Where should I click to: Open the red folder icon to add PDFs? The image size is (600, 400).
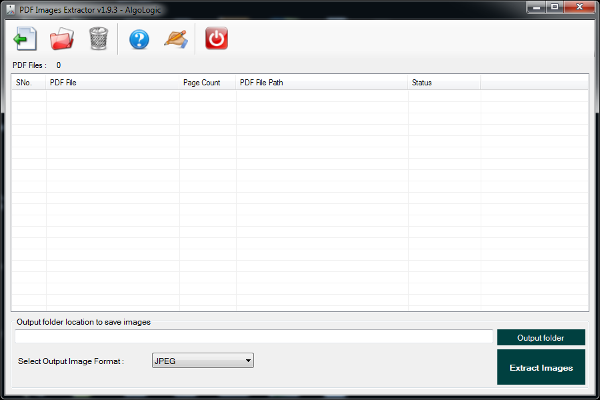[x=62, y=38]
